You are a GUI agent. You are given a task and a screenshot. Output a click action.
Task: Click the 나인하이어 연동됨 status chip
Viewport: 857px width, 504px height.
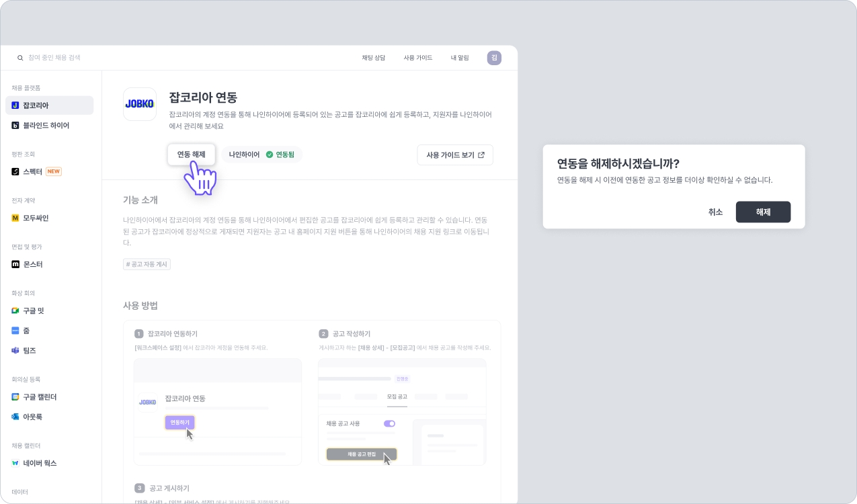point(262,155)
